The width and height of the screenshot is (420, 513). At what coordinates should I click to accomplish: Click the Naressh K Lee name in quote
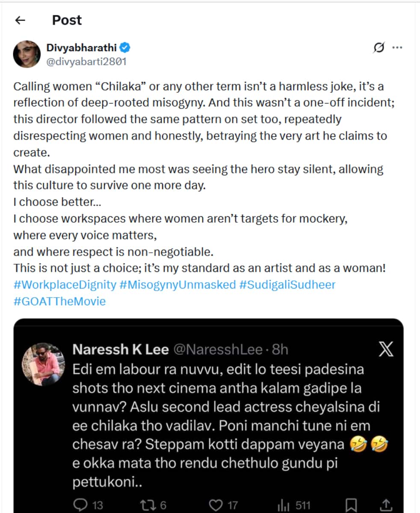point(121,350)
